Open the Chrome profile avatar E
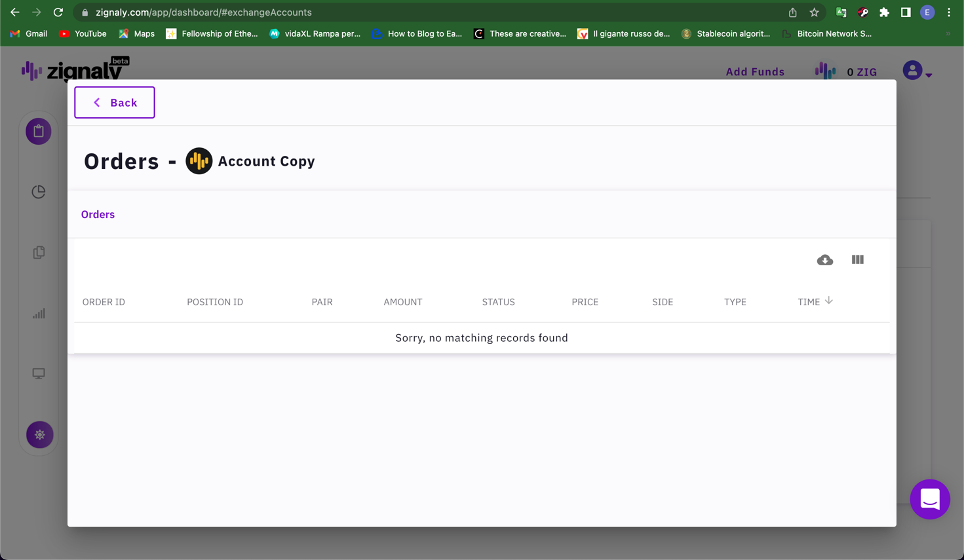The image size is (964, 560). [927, 12]
